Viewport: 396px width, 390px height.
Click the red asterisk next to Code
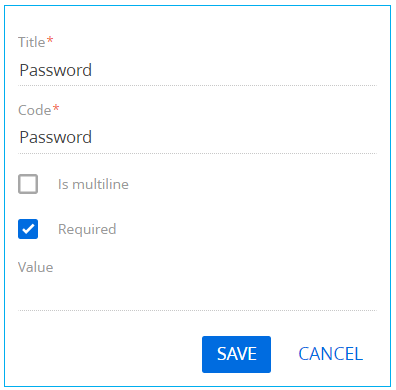pos(56,108)
